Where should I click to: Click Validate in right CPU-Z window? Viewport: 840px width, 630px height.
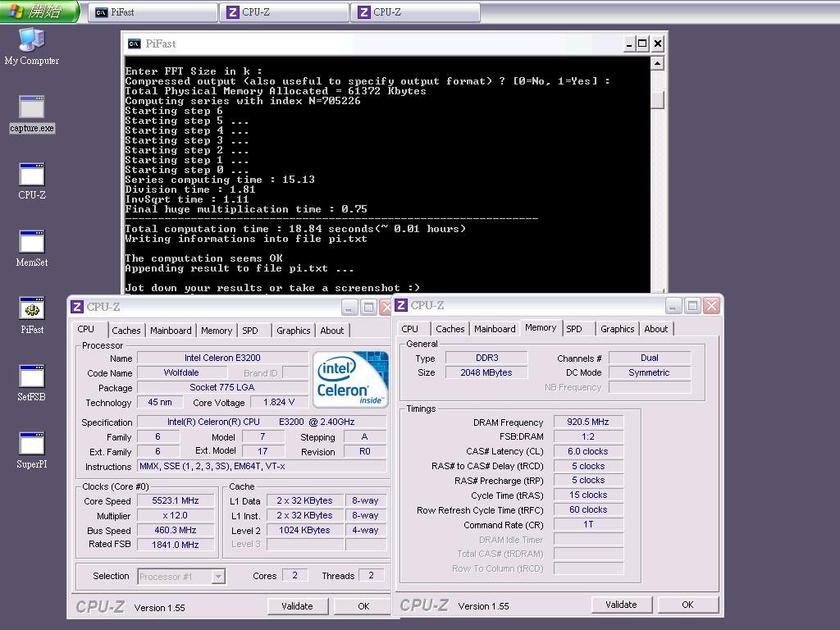pyautogui.click(x=622, y=605)
